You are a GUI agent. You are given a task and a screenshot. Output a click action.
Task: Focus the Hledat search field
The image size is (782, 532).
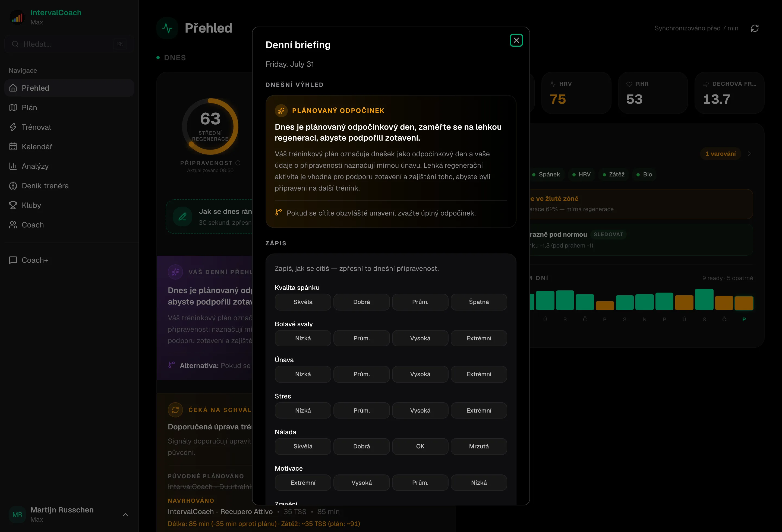pyautogui.click(x=69, y=44)
